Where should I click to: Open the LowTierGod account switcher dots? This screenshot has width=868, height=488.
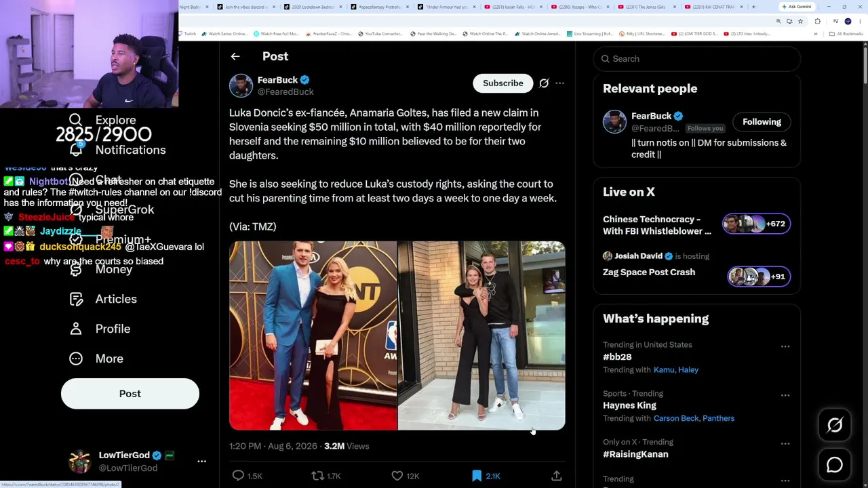(x=201, y=461)
